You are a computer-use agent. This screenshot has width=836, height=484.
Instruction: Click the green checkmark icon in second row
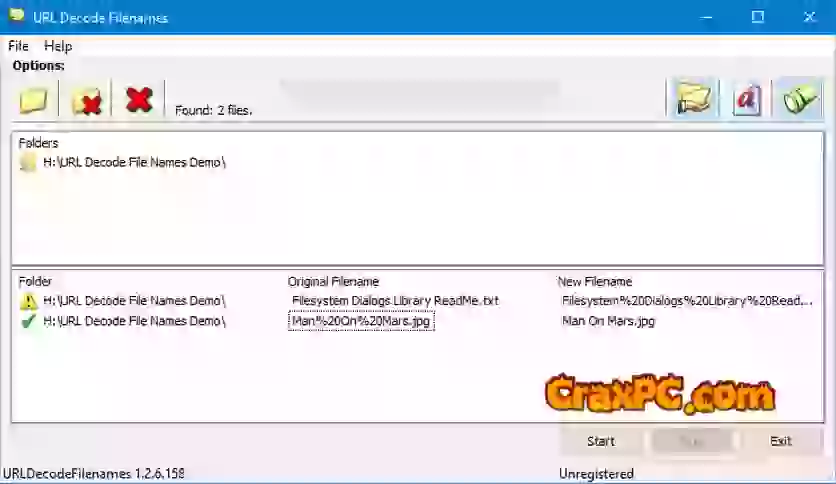tap(28, 321)
